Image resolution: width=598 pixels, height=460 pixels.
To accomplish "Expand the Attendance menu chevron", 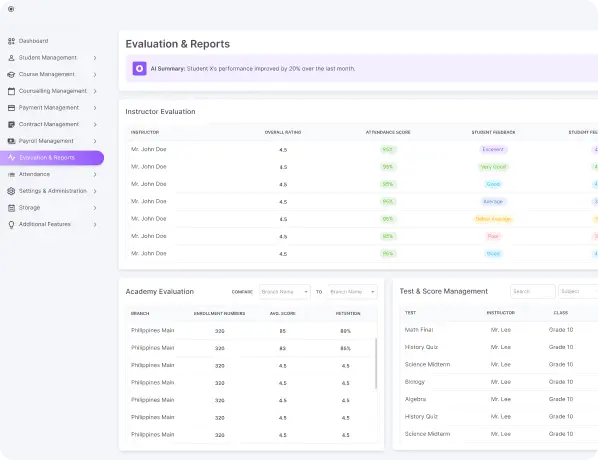I will pos(95,175).
